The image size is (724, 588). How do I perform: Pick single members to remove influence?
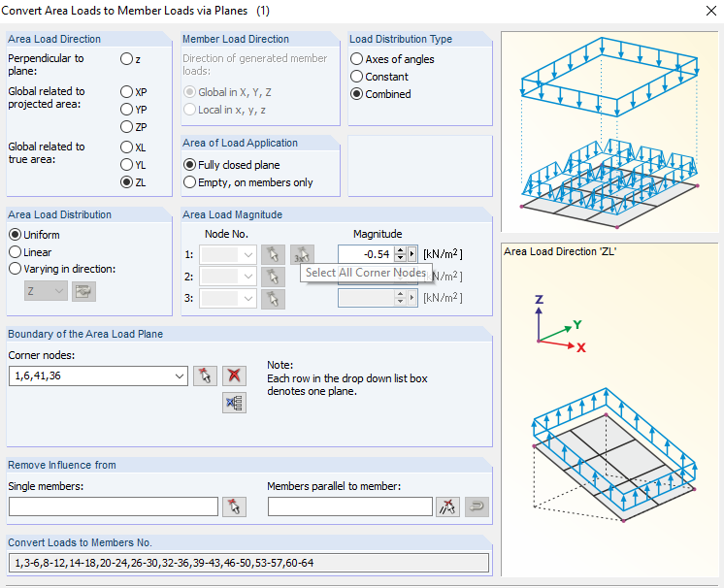point(234,506)
